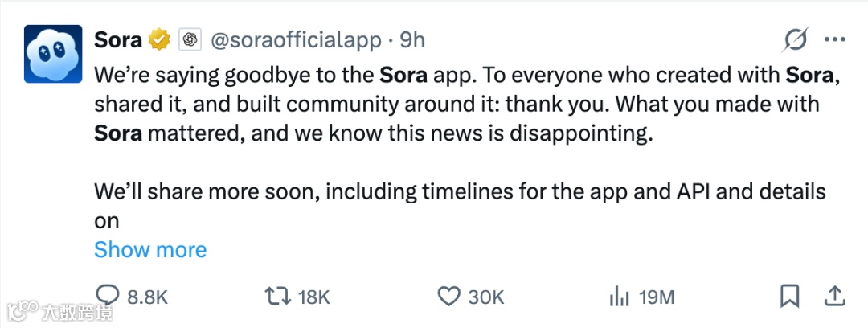Open view analytics bar chart icon
Screen dimensions: 868x328
(619, 297)
